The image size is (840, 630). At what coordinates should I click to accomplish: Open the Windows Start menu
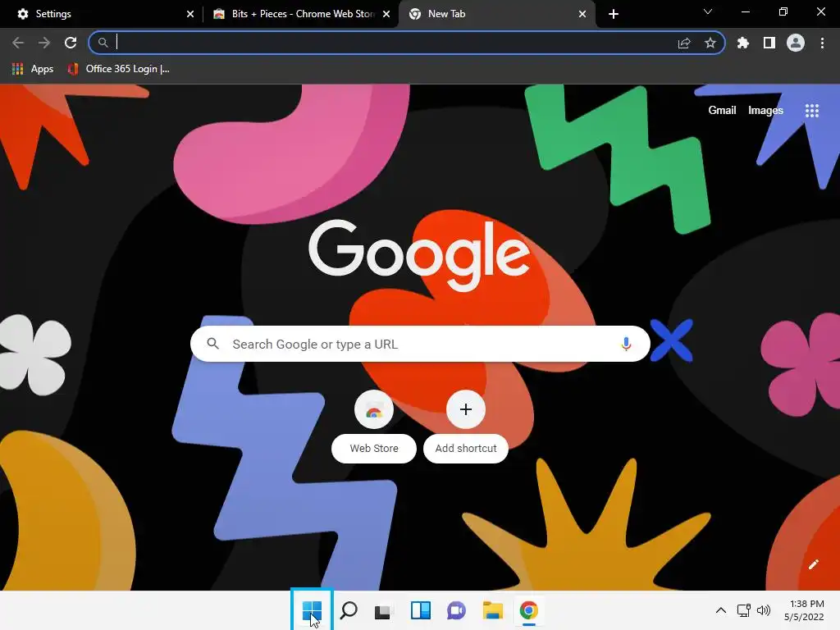point(312,610)
